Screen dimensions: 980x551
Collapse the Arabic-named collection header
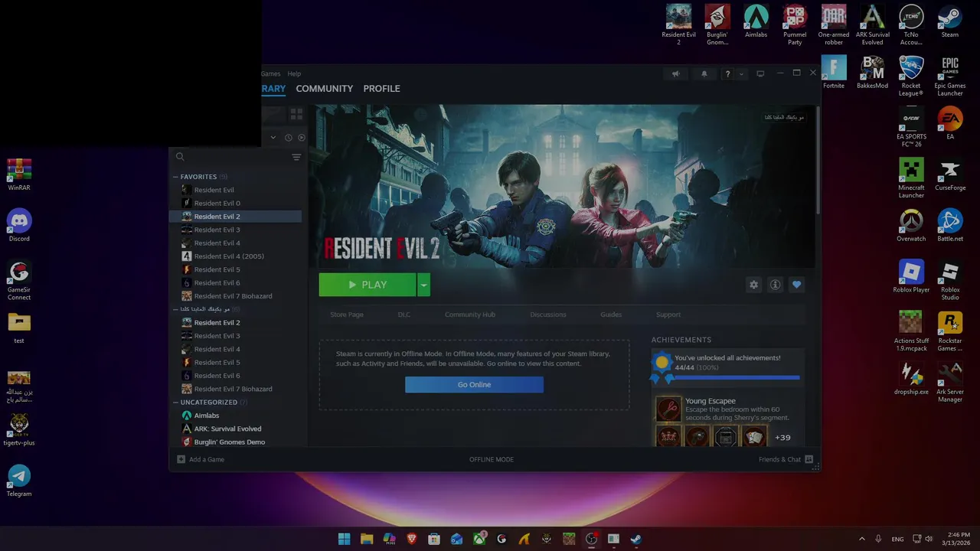175,309
